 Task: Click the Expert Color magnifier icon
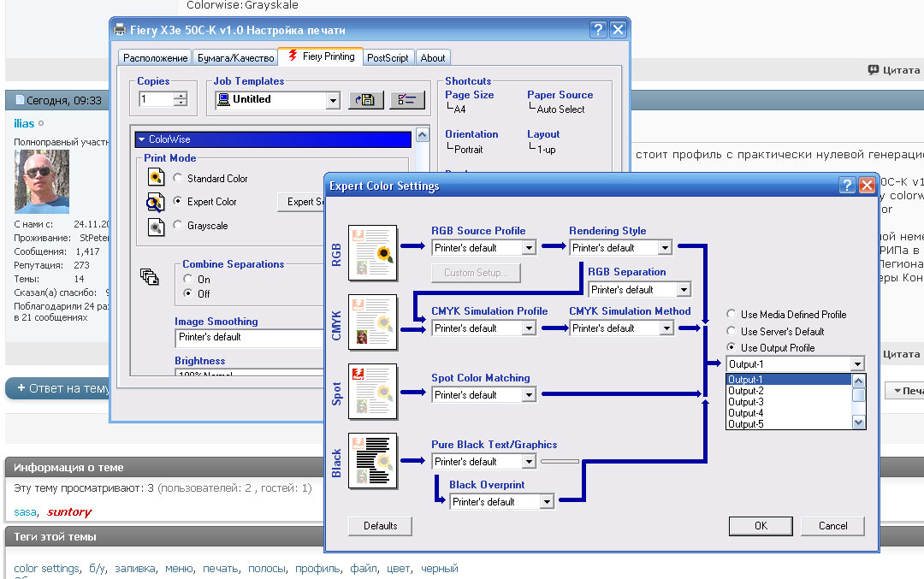[x=155, y=202]
